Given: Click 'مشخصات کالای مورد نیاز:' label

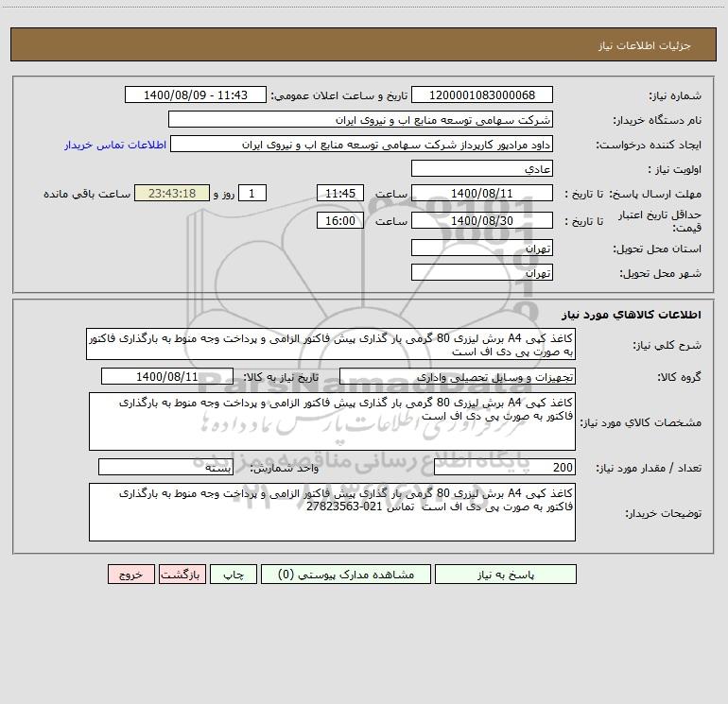Looking at the screenshot, I should pos(641,422).
